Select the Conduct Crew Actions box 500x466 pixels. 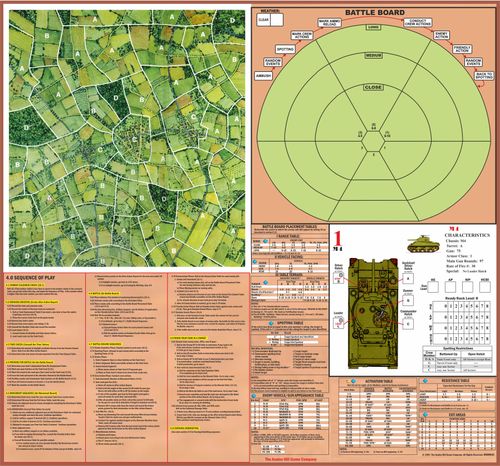click(418, 22)
